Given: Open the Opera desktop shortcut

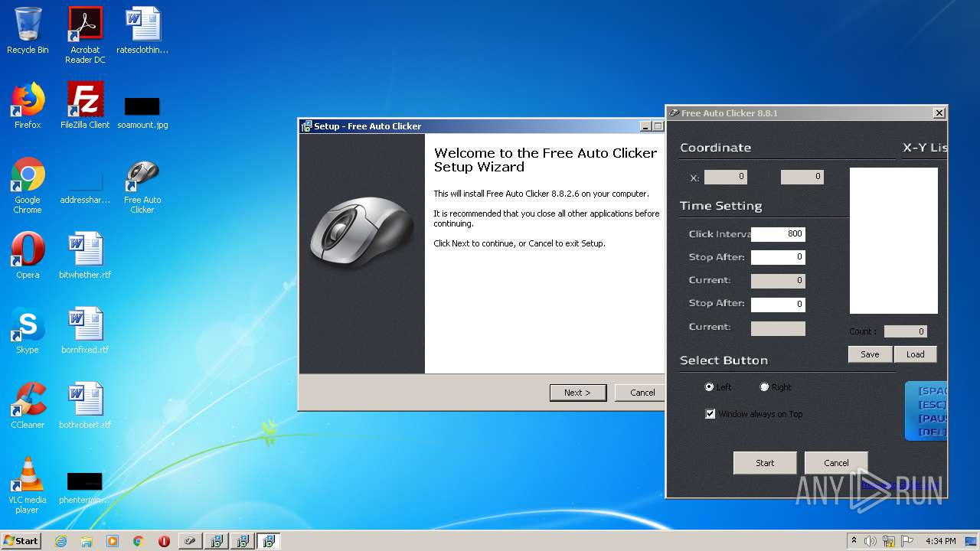Looking at the screenshot, I should (28, 256).
